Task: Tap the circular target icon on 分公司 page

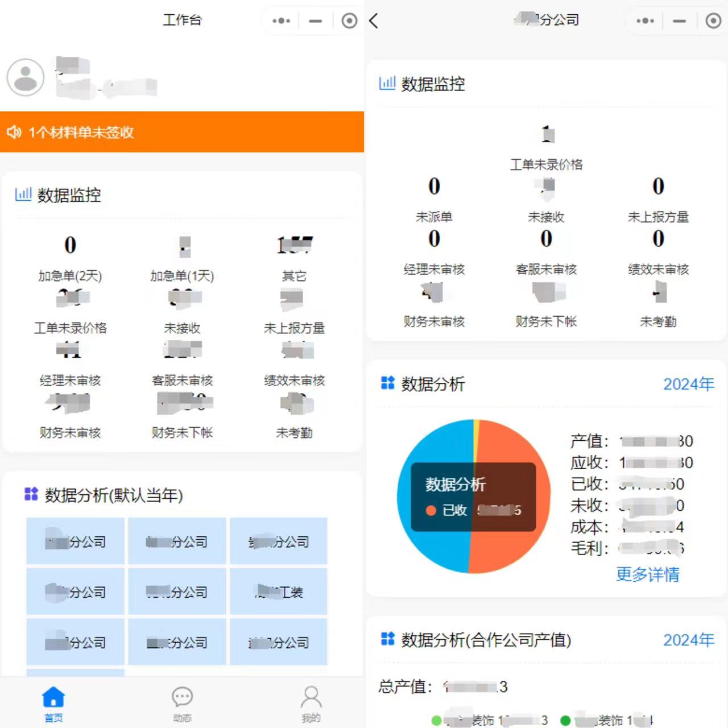Action: (713, 21)
